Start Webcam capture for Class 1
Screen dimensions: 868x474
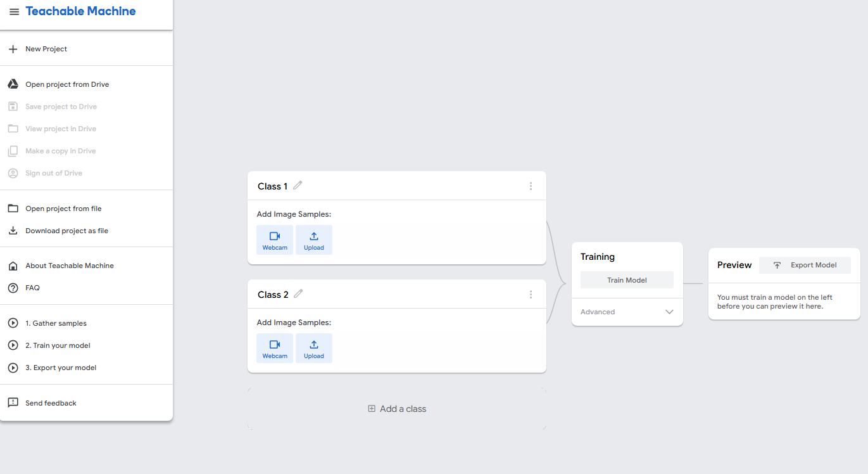pos(275,240)
